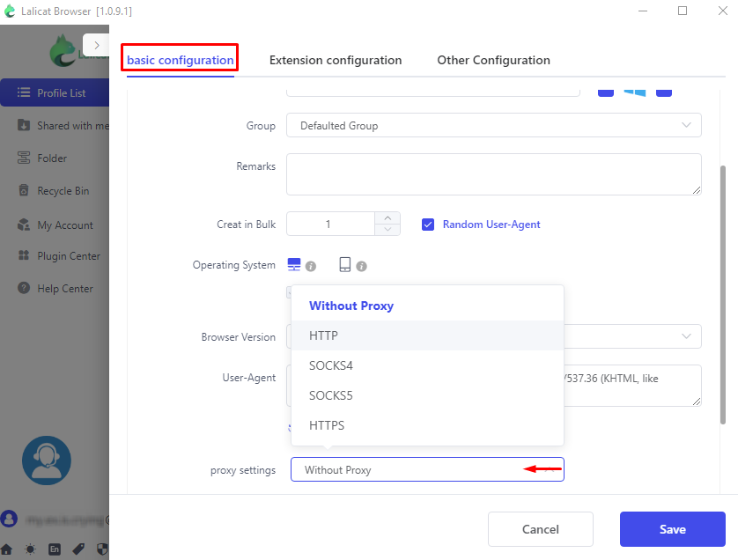738x560 pixels.
Task: Click the user avatar account icon
Action: pos(9,519)
